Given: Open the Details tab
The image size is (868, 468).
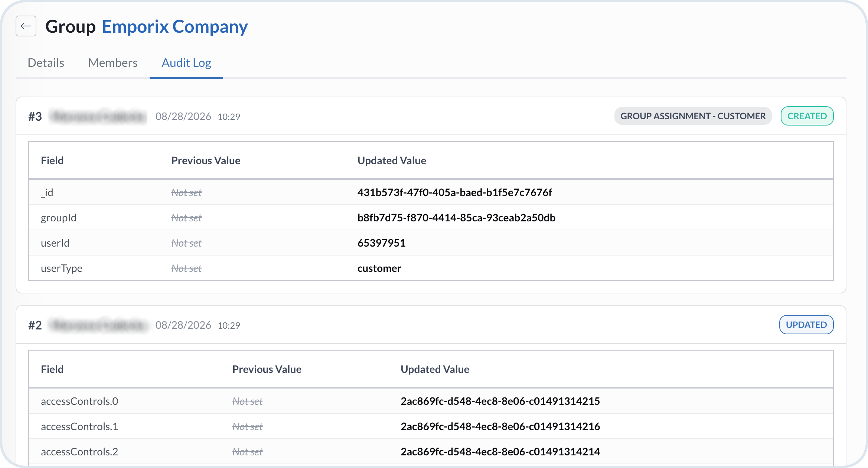Looking at the screenshot, I should tap(46, 63).
